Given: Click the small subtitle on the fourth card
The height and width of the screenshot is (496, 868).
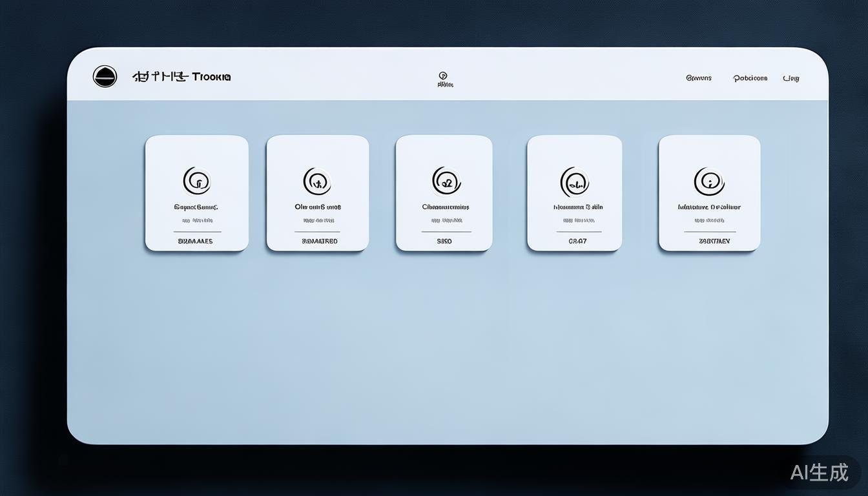Looking at the screenshot, I should (574, 220).
